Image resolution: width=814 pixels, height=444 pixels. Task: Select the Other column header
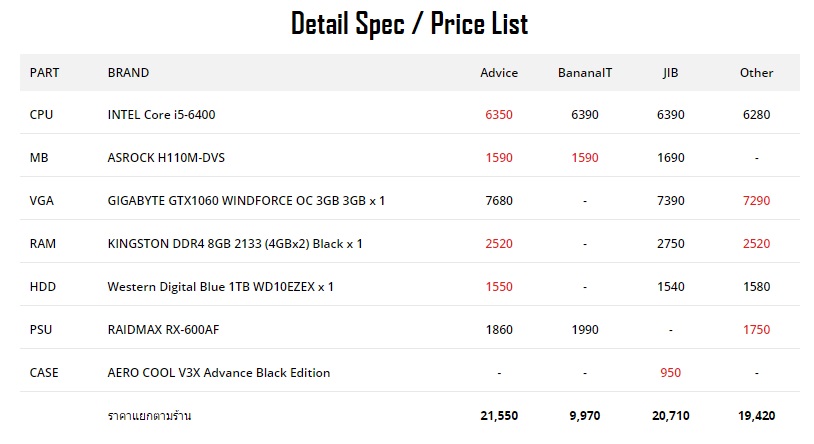coord(756,72)
